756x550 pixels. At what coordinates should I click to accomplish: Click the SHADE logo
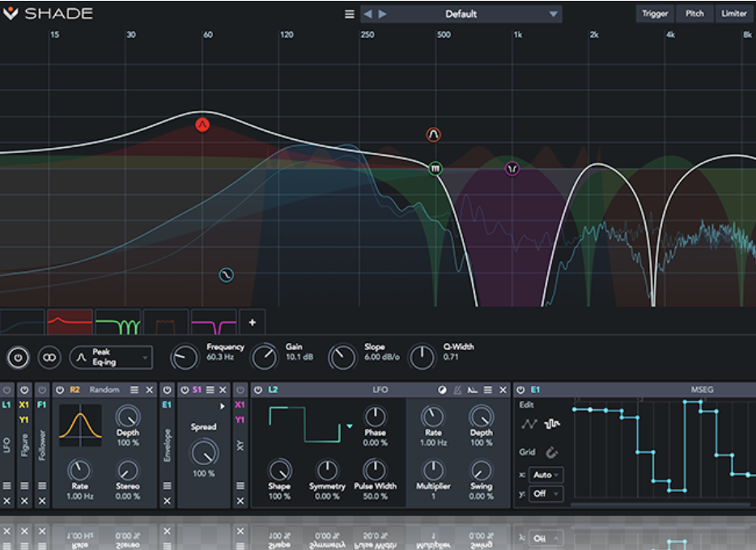(48, 13)
